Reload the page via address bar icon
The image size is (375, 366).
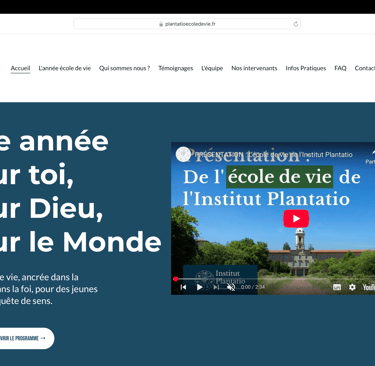click(x=296, y=24)
